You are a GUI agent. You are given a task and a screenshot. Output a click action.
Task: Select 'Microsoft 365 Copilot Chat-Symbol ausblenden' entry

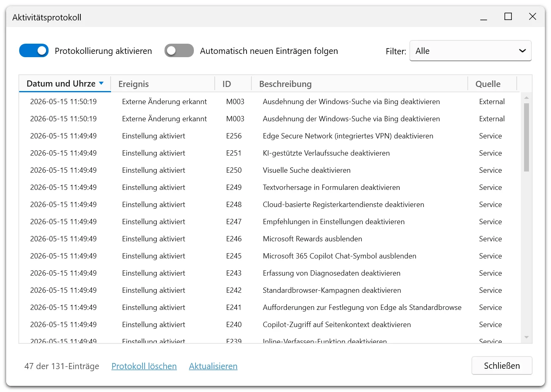340,256
